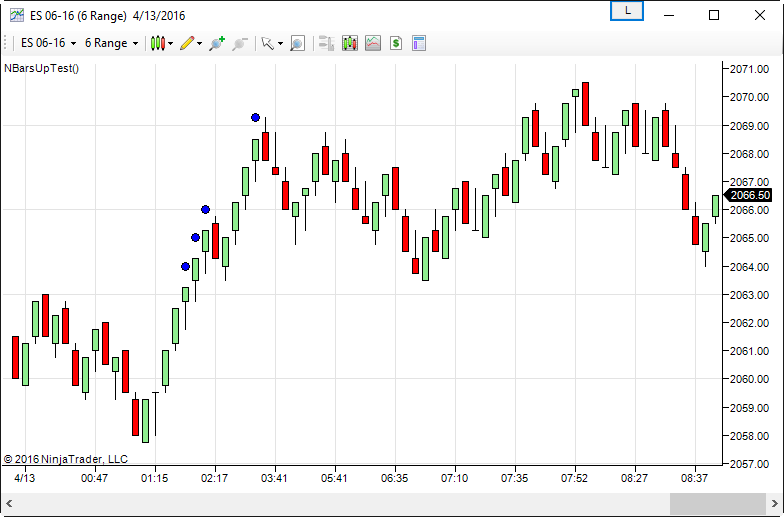Screen dimensions: 784x517
Task: Close the ES 06-16 chart window
Action: pyautogui.click(x=760, y=16)
